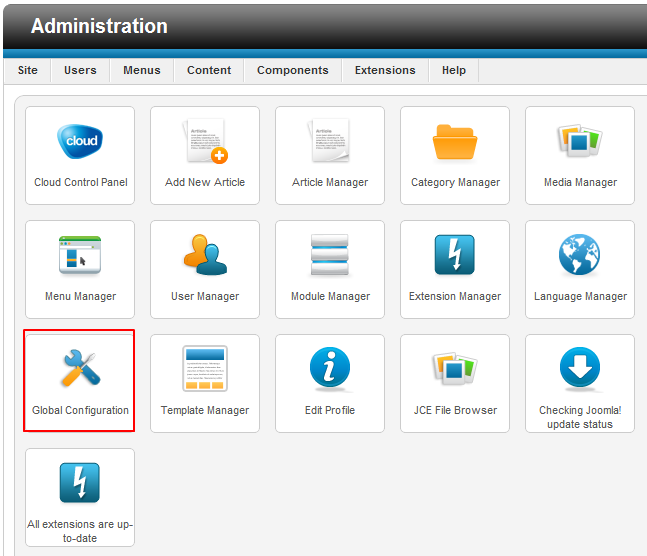The width and height of the screenshot is (647, 556).
Task: Open Global Configuration tools icon
Action: [x=80, y=368]
